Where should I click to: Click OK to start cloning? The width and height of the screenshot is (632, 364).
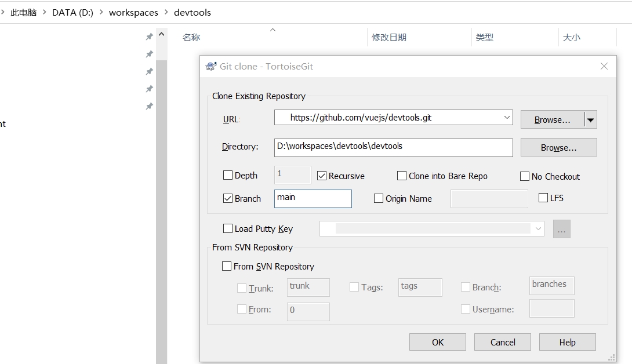pyautogui.click(x=438, y=342)
